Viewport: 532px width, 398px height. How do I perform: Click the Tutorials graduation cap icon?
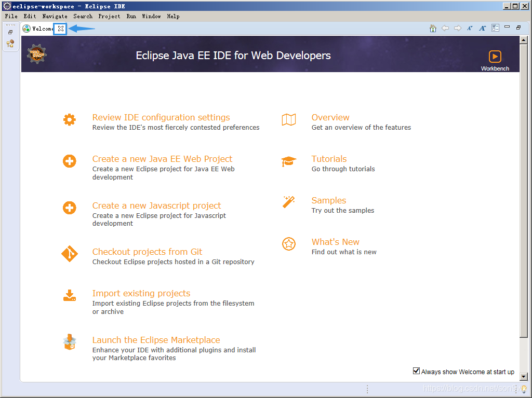(289, 161)
